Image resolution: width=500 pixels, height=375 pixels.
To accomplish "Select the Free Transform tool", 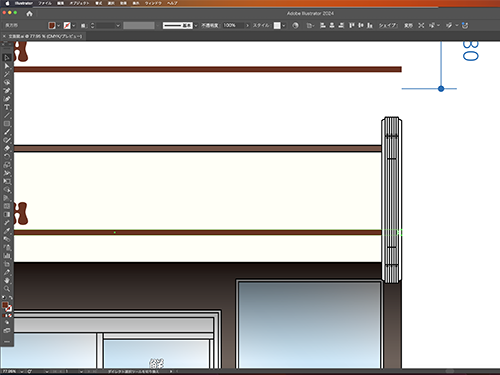I will (x=7, y=181).
